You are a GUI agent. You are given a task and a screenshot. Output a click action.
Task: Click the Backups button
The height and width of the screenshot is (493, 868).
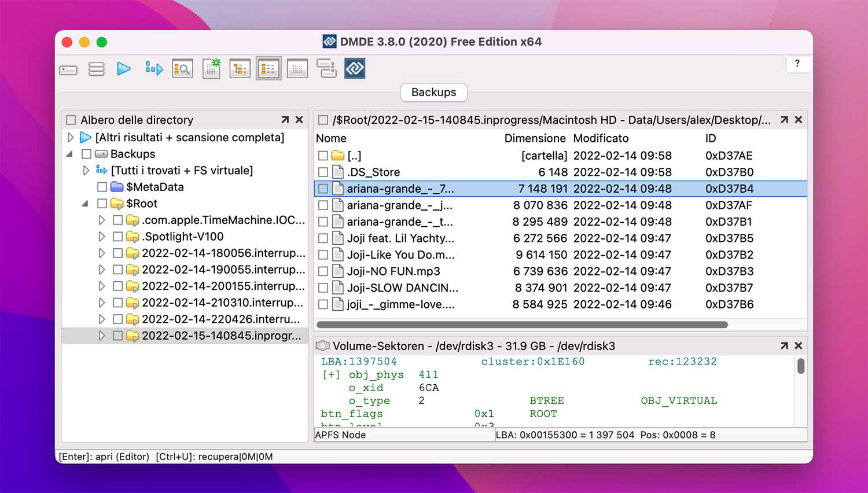[x=434, y=92]
